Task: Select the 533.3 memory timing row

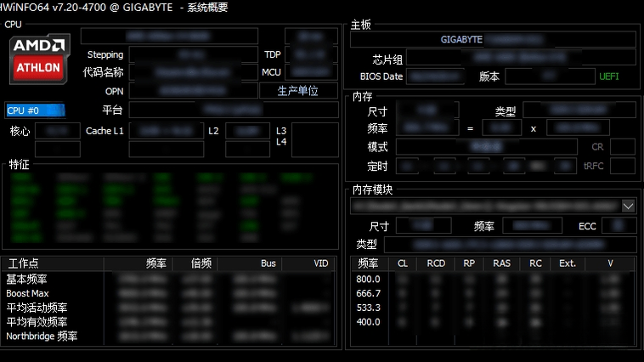Action: (493, 308)
